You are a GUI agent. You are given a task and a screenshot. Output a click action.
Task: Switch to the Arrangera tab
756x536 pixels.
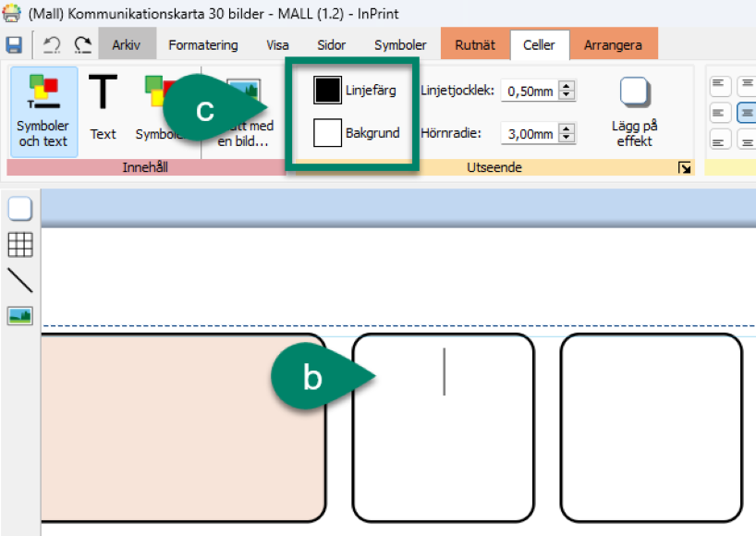click(613, 45)
